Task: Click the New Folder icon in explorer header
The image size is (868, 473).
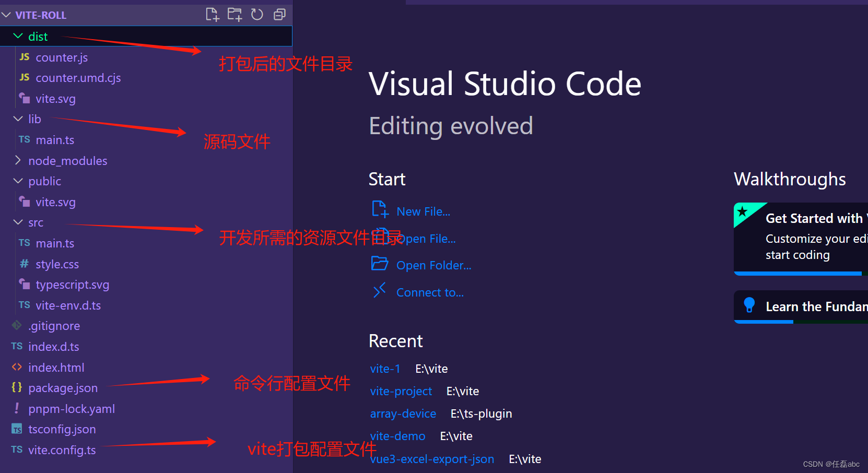Action: pos(234,15)
